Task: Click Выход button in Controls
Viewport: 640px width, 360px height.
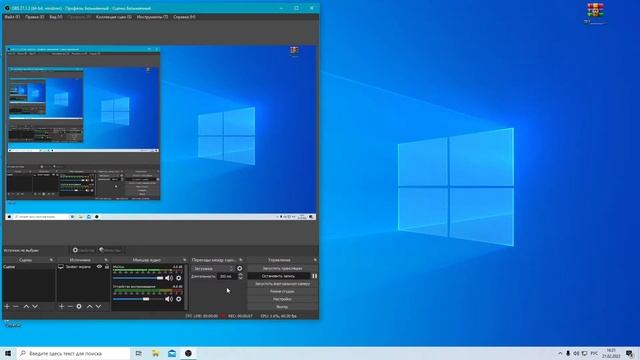Action: 282,307
